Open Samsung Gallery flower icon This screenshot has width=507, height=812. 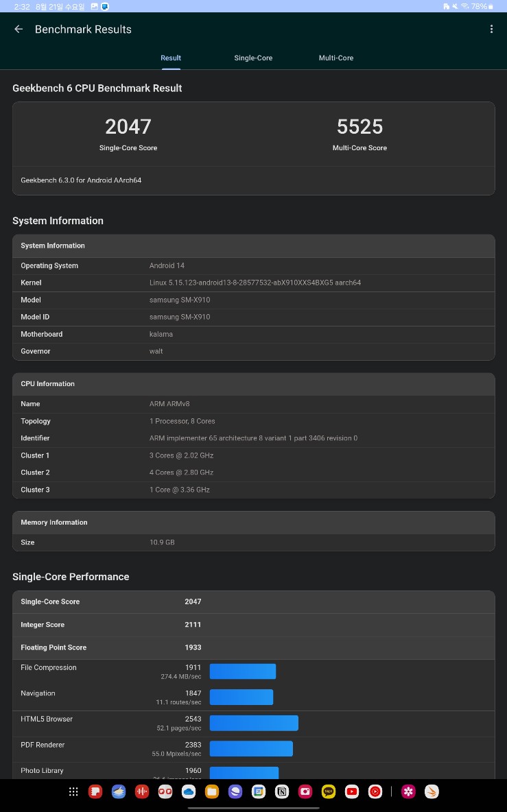pos(409,791)
